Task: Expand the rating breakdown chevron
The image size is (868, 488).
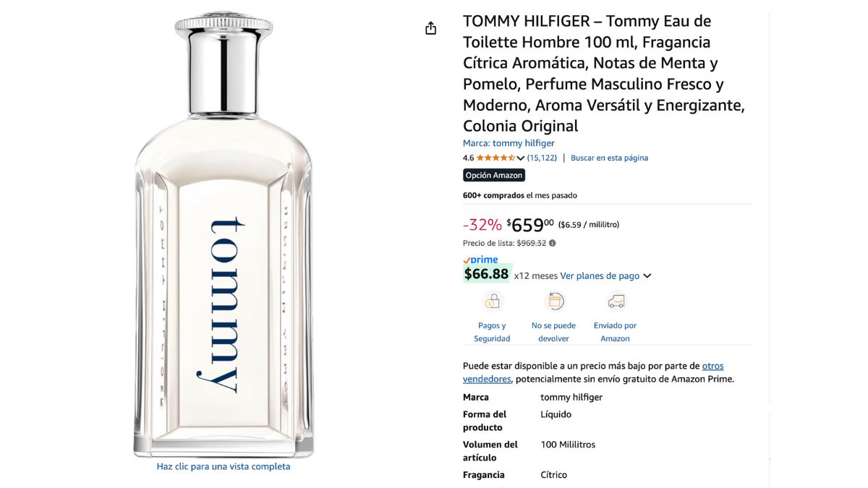Action: click(x=521, y=158)
